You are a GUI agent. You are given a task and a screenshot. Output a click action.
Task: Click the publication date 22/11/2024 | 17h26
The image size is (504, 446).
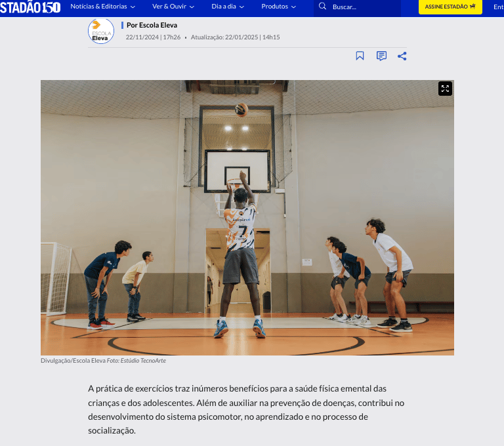pyautogui.click(x=153, y=37)
